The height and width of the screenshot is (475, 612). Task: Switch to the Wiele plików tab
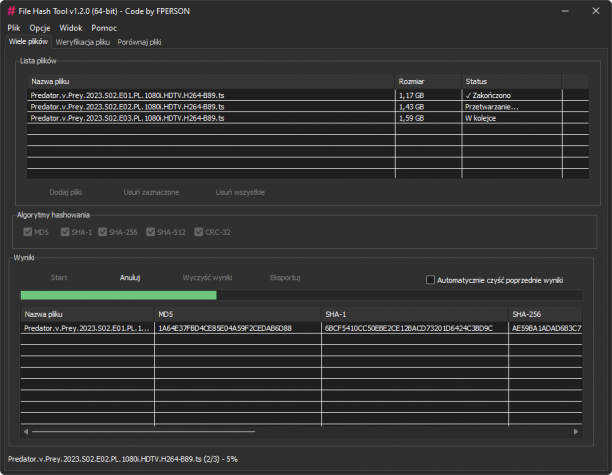click(x=28, y=42)
